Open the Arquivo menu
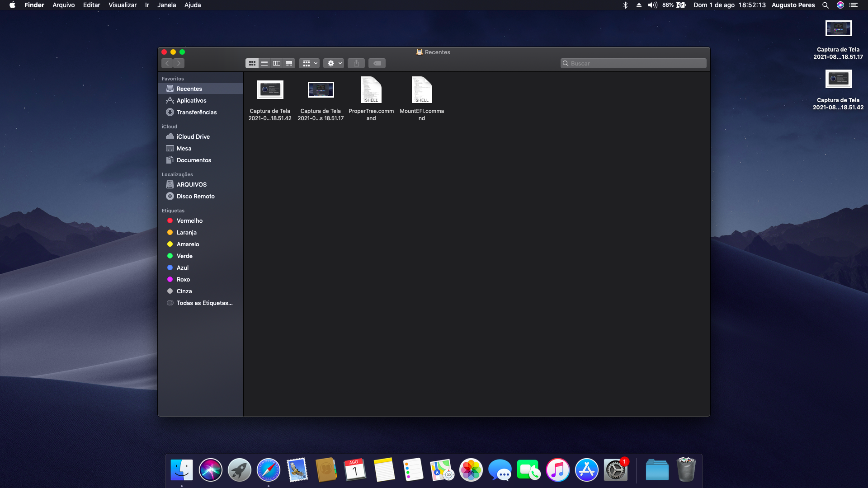The image size is (868, 488). 63,5
